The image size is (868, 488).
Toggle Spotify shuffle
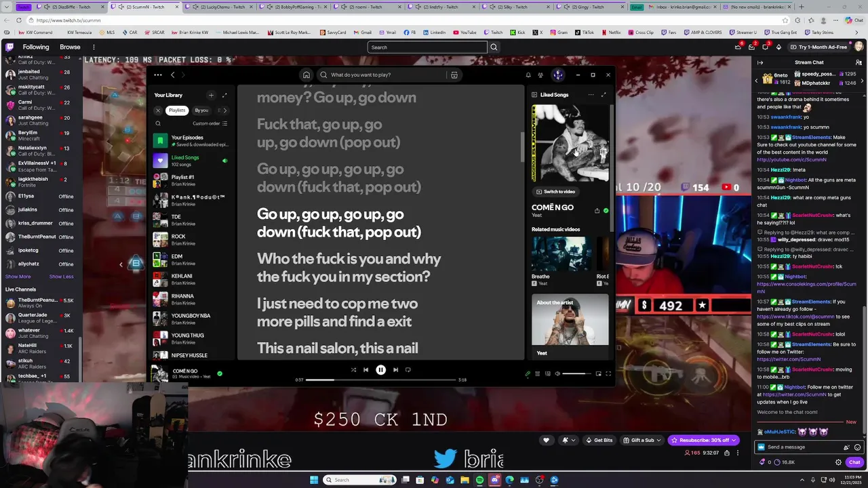coord(353,370)
